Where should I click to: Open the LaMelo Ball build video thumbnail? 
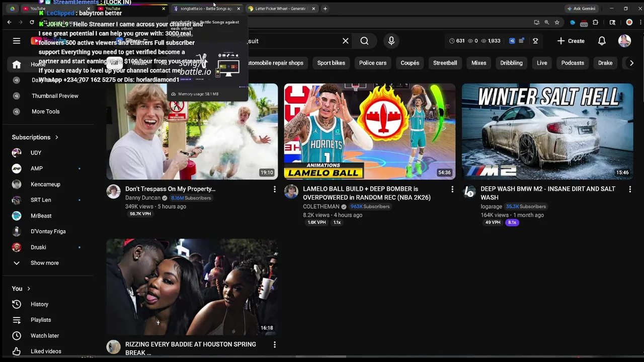370,132
